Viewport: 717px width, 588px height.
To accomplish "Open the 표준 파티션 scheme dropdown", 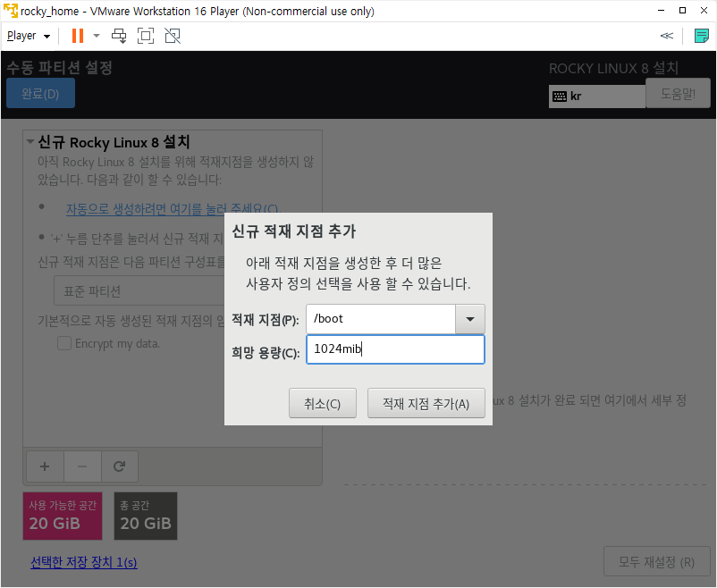I will [139, 290].
